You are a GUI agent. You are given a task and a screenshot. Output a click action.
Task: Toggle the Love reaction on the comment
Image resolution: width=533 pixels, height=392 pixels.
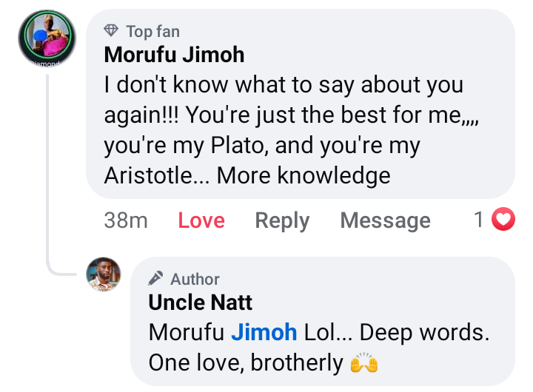(x=201, y=220)
